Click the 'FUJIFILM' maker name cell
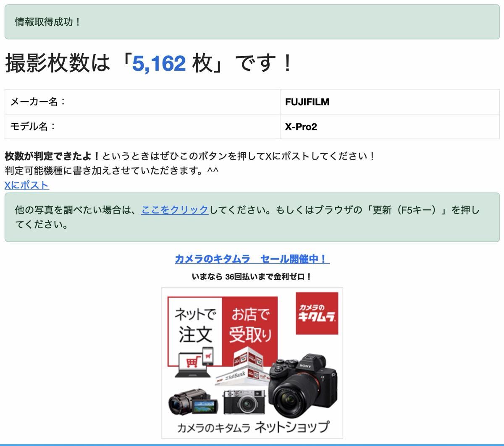Image resolution: width=504 pixels, height=446 pixels. pos(390,102)
